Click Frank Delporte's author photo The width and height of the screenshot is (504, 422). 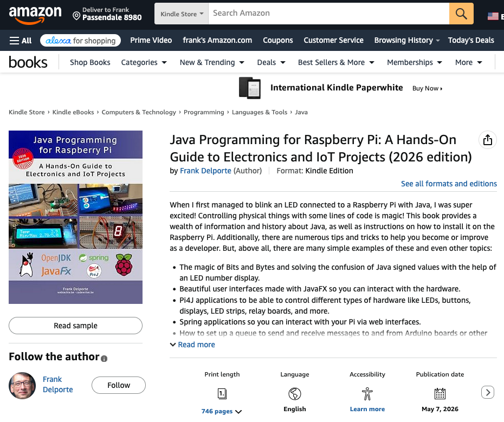(22, 385)
